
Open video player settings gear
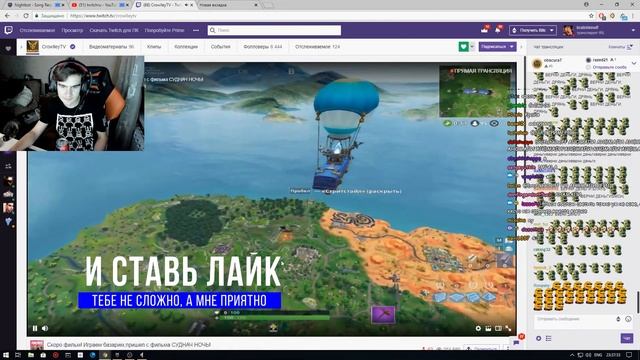click(x=478, y=328)
